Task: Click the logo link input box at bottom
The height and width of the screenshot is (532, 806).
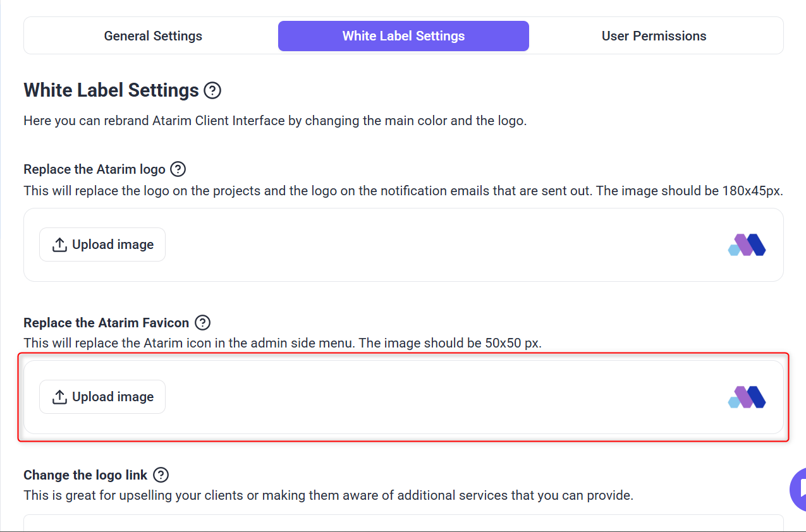Action: pos(403,523)
